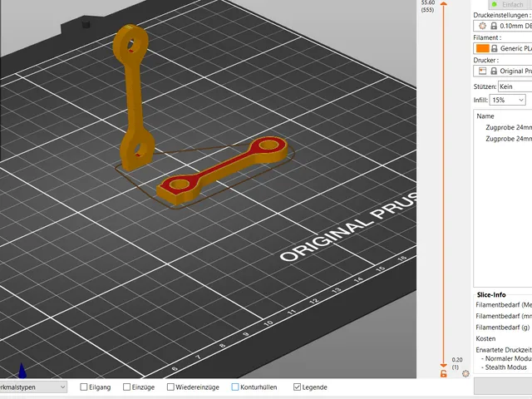Grab the bottom layer slider thumb at 0.20
Image resolution: width=532 pixels, height=399 pixels.
click(443, 366)
